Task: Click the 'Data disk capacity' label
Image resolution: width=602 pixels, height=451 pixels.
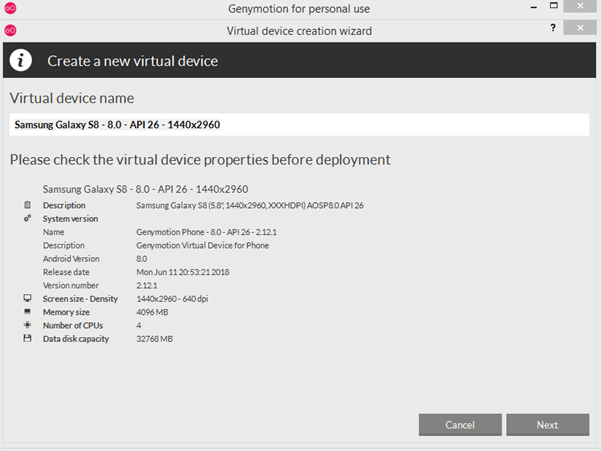Action: [x=76, y=339]
